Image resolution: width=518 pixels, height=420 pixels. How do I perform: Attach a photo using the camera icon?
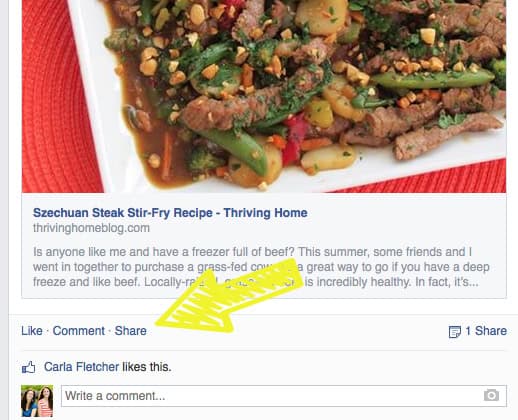[491, 396]
